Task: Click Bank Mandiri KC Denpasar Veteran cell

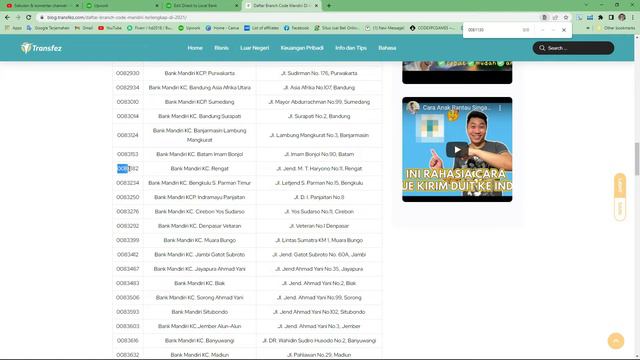Action: [200, 226]
